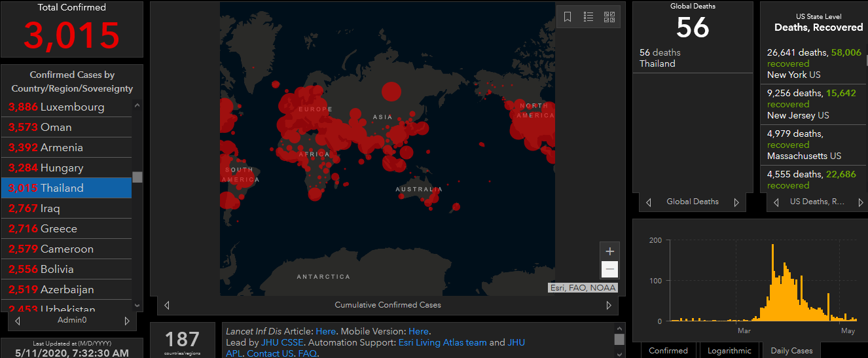This screenshot has height=358, width=868.
Task: Click the country list scrollbar thumb
Action: [x=137, y=177]
